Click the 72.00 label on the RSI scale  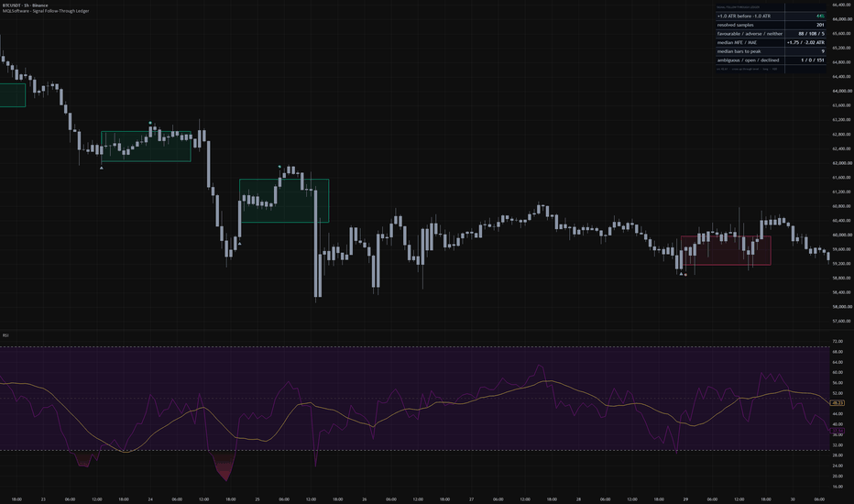coord(838,342)
